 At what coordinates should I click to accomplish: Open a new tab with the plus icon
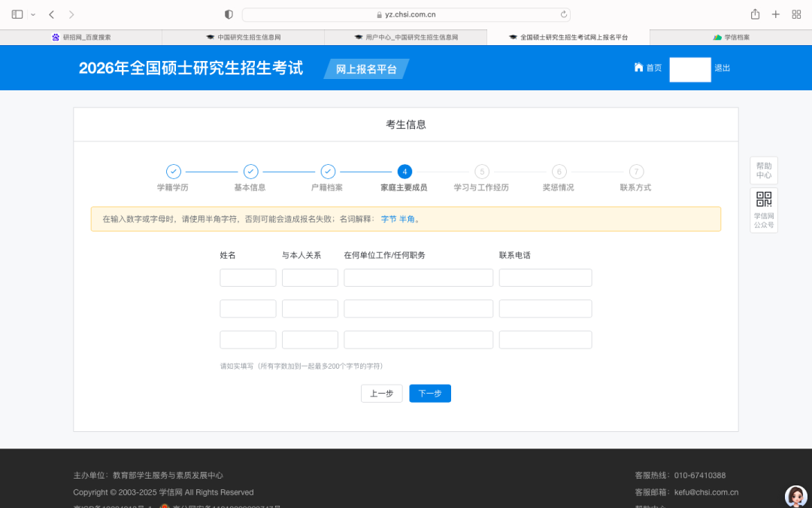pyautogui.click(x=776, y=14)
